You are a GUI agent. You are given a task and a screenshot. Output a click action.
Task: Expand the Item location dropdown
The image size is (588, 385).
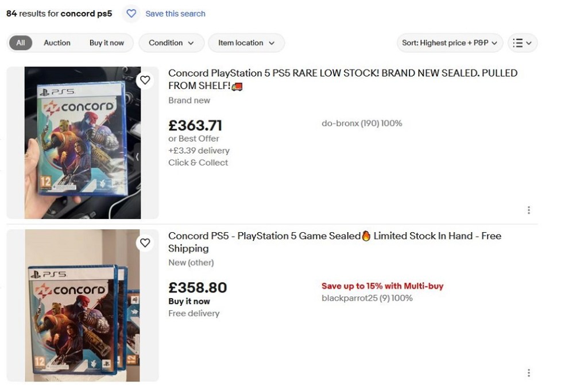(x=246, y=43)
